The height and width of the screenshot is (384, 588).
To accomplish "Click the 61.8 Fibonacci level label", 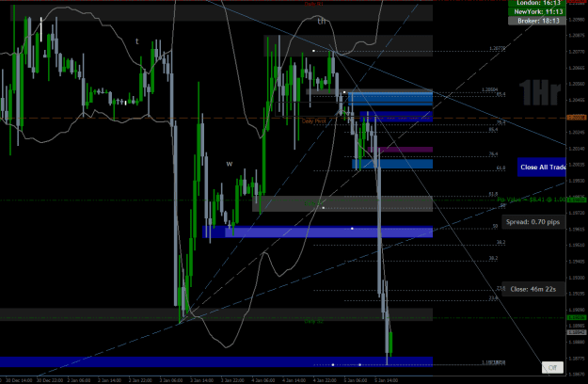I will 501,168.
